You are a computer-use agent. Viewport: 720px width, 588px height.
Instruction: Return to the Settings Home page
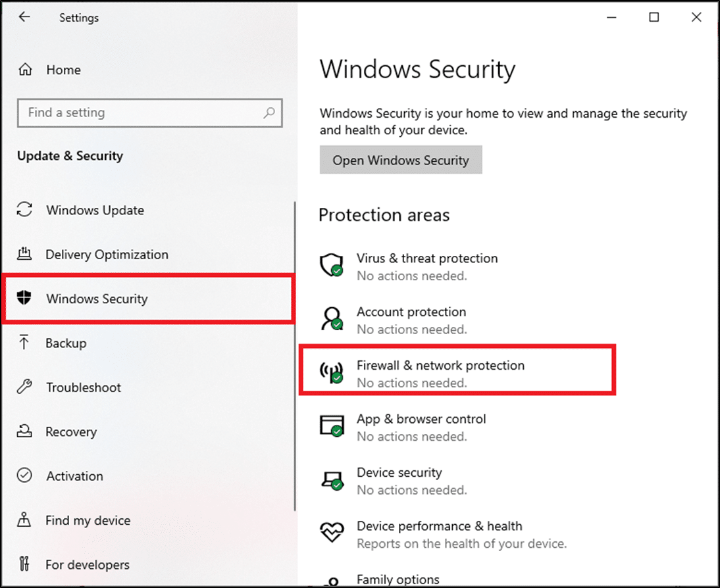(x=63, y=69)
